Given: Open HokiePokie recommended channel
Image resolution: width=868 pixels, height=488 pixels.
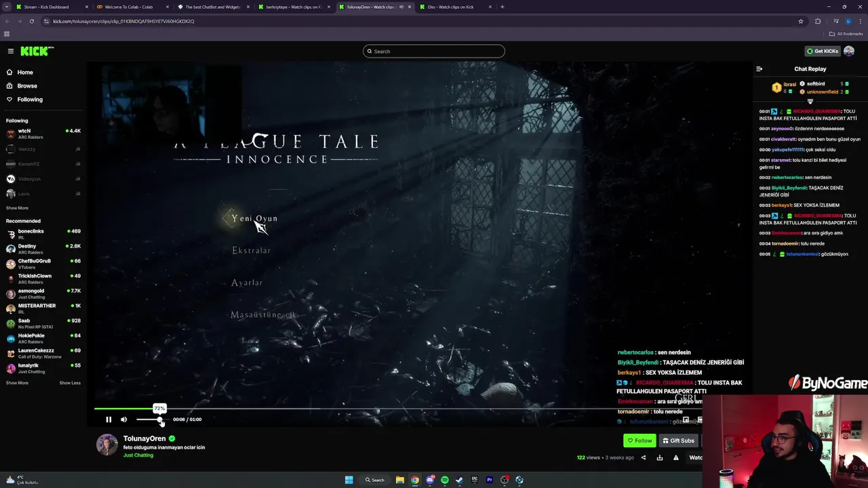Looking at the screenshot, I should click(x=43, y=338).
